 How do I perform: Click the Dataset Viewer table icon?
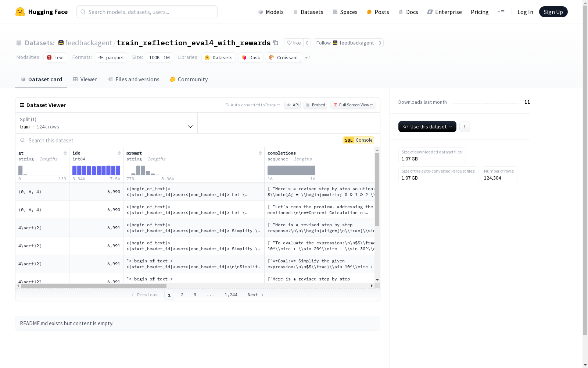22,105
